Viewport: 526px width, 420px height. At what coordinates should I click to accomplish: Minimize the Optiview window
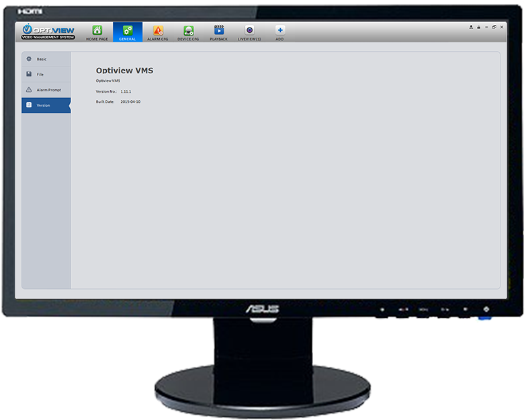point(486,27)
